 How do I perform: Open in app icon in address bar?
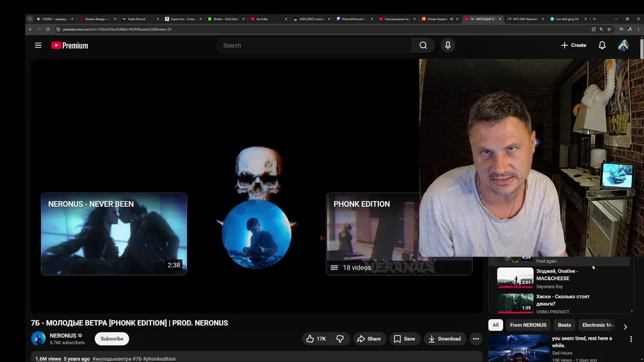point(594,29)
